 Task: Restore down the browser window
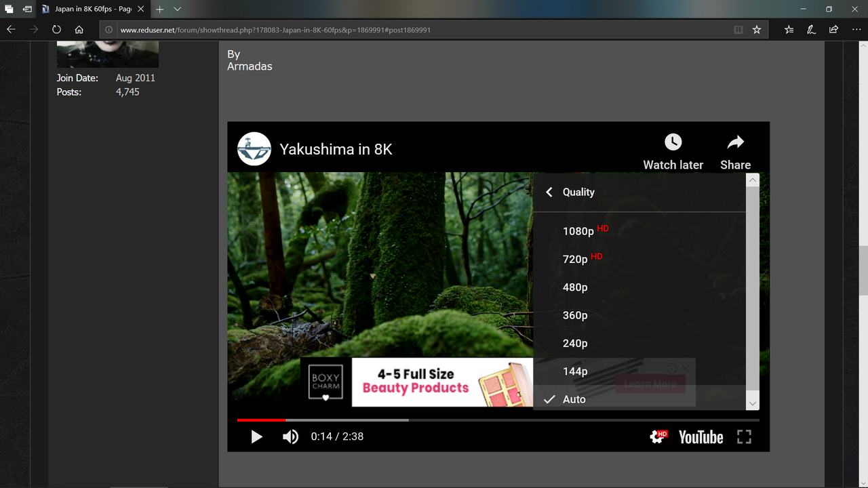(829, 9)
